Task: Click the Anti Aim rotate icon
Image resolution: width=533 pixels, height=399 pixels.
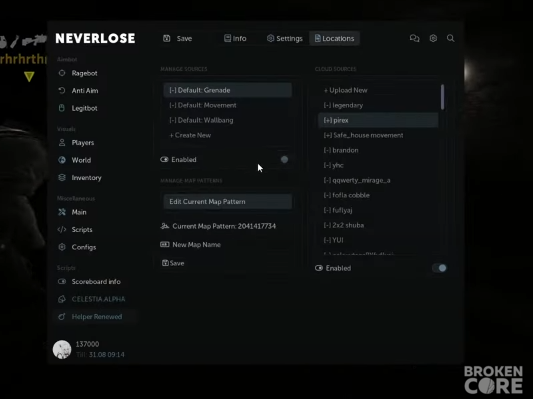Action: click(62, 90)
